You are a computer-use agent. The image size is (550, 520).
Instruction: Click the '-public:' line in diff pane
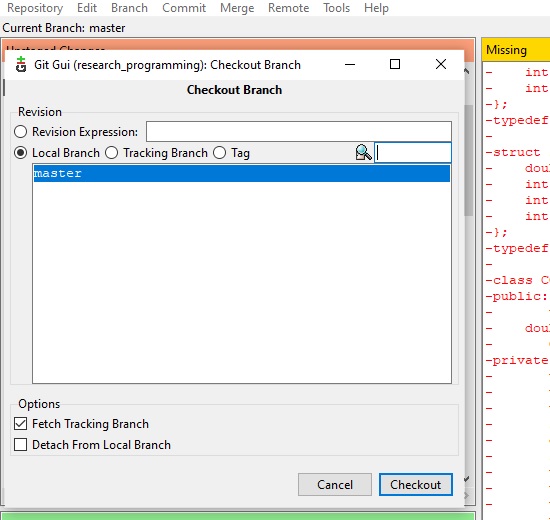pos(517,296)
